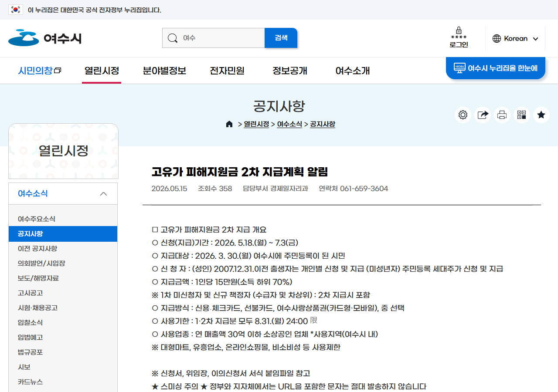Viewport: 558px width, 392px height.
Task: Open 공지사항 breadcrumb link
Action: [323, 124]
